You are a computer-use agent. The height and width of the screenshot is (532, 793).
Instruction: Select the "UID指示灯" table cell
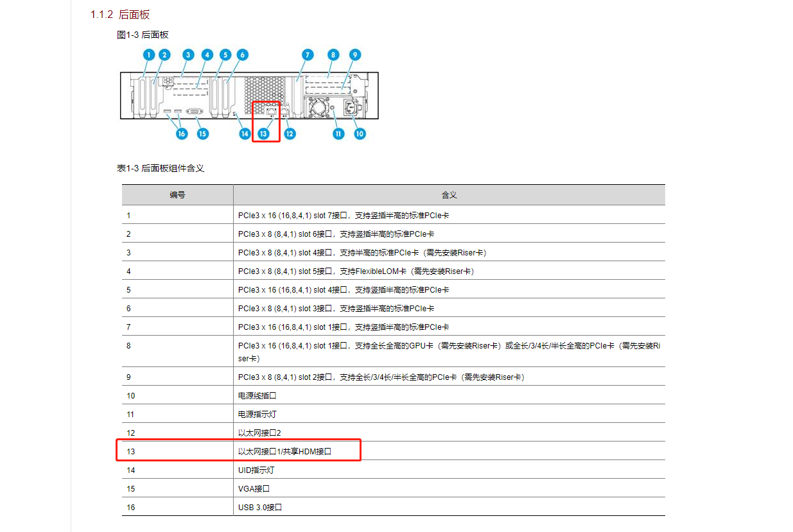tap(449, 470)
